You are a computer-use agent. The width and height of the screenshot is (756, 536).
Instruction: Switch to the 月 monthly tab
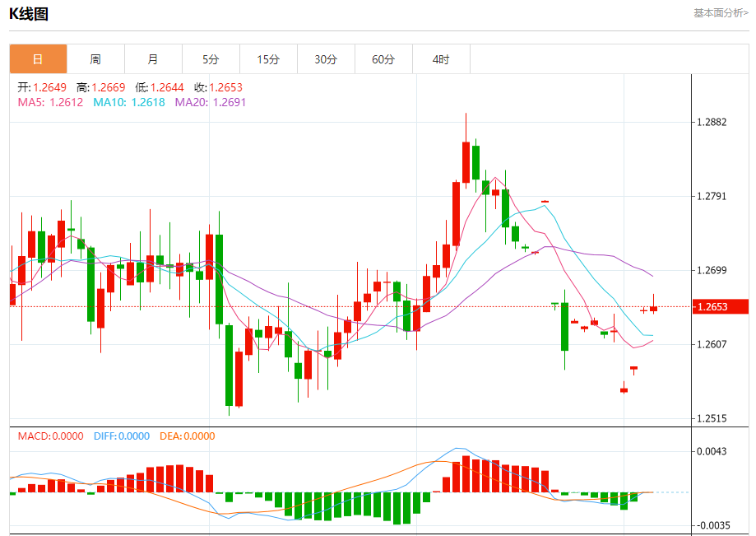pos(153,58)
